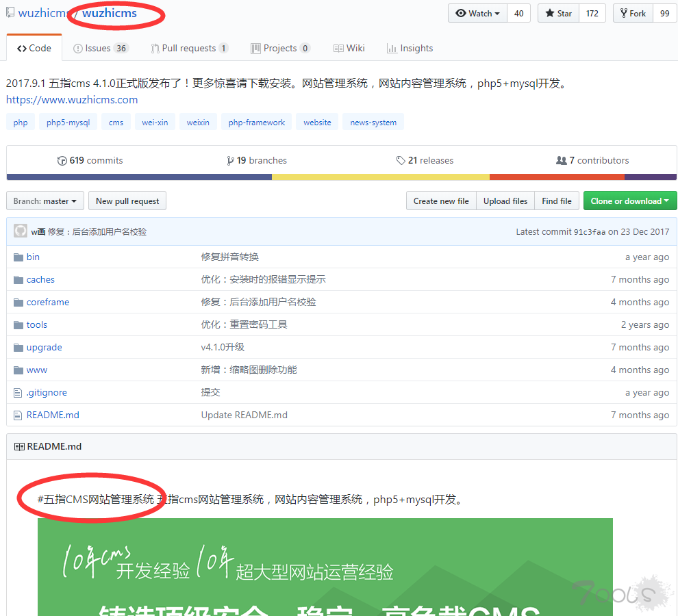Open latest commit message 修复：后台添加用户名校验 in header

pos(97,232)
